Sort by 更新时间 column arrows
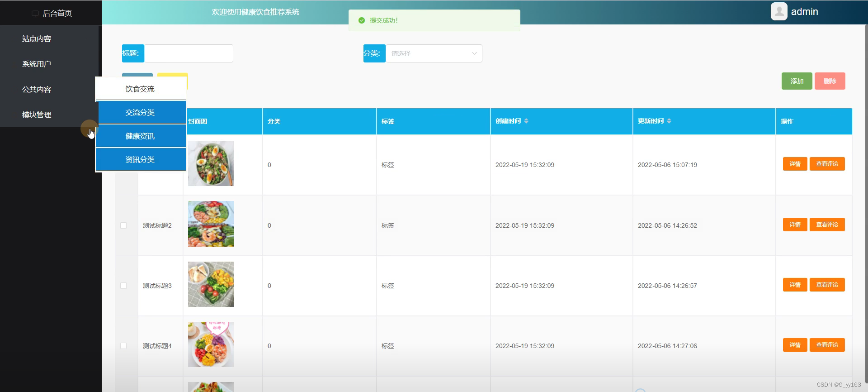 click(x=669, y=121)
